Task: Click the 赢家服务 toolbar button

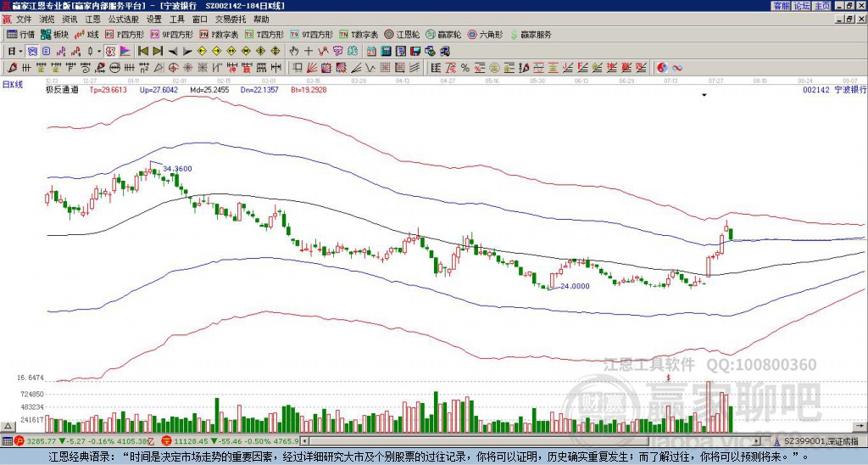Action: coord(531,34)
